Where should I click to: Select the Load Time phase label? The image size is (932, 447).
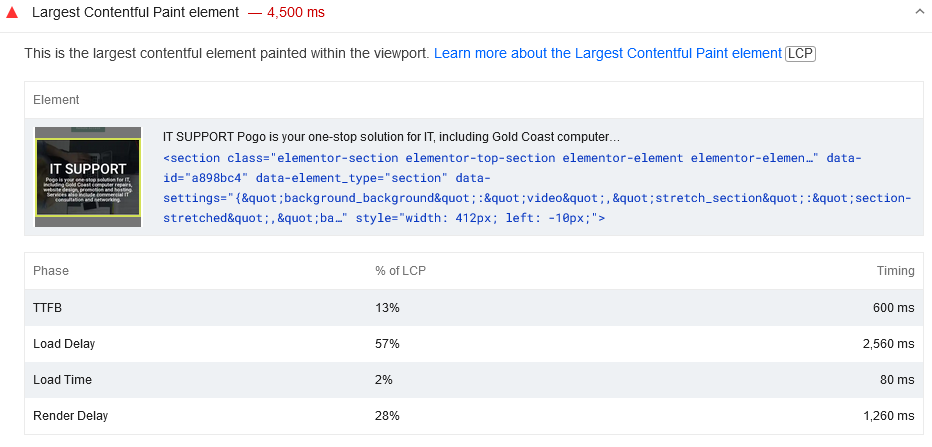click(x=62, y=380)
